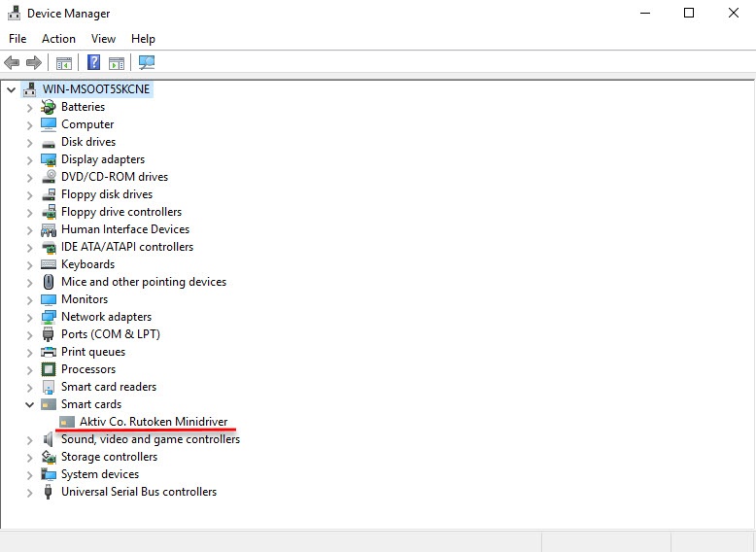This screenshot has height=552, width=756.
Task: Click the Batteries category icon
Action: pyautogui.click(x=49, y=107)
